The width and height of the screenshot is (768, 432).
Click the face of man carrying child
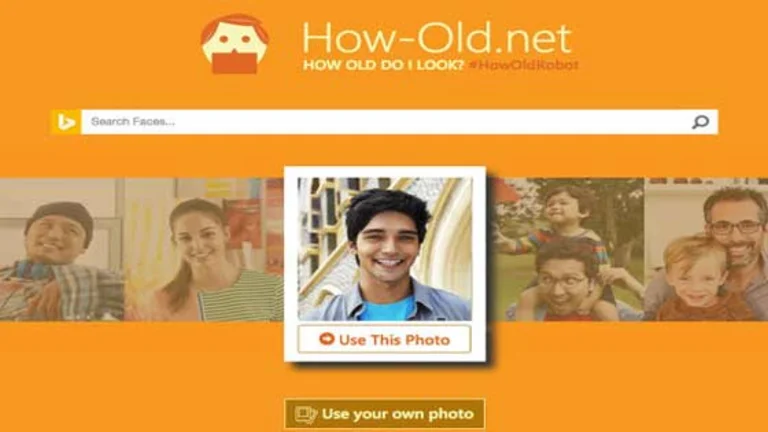pos(564,283)
